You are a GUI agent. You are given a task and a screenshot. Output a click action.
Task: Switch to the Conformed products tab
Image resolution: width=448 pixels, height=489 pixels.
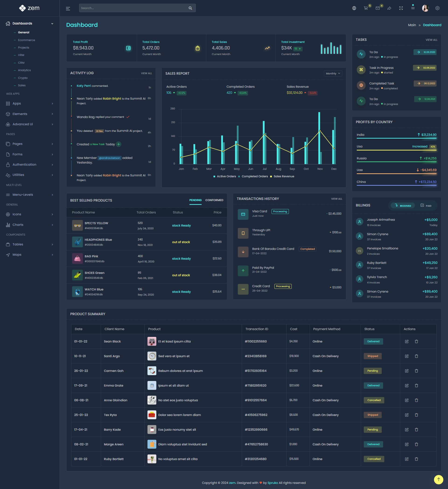click(x=214, y=200)
